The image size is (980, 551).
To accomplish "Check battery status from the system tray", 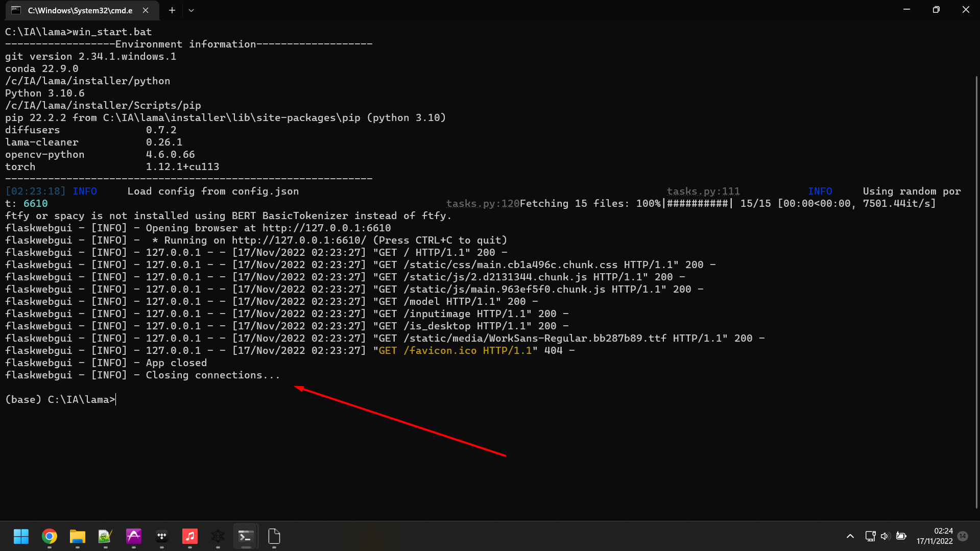I will click(901, 536).
